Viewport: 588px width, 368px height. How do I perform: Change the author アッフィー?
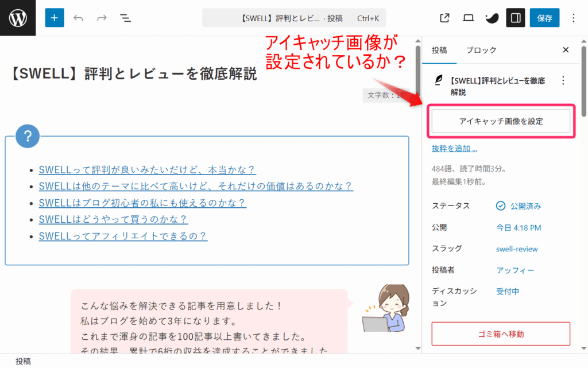pos(515,270)
